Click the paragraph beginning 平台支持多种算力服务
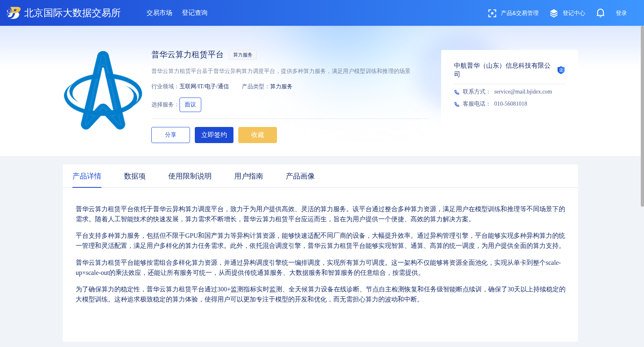The height and width of the screenshot is (347, 644). [320, 241]
